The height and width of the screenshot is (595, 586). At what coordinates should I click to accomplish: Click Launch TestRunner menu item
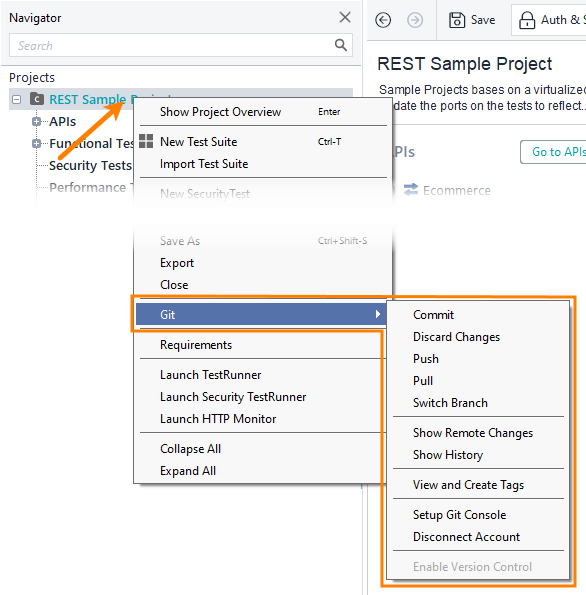pos(211,375)
